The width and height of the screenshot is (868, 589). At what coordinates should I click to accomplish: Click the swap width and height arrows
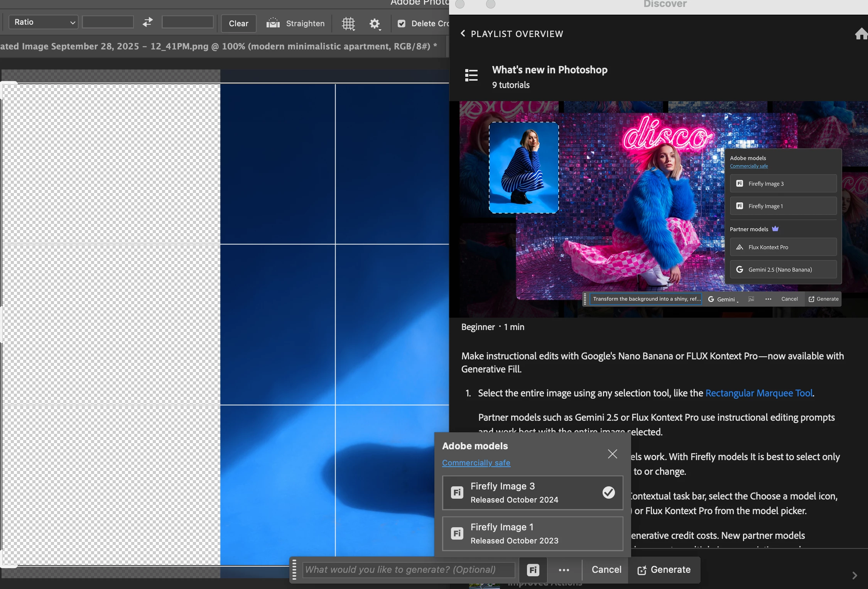coord(147,22)
